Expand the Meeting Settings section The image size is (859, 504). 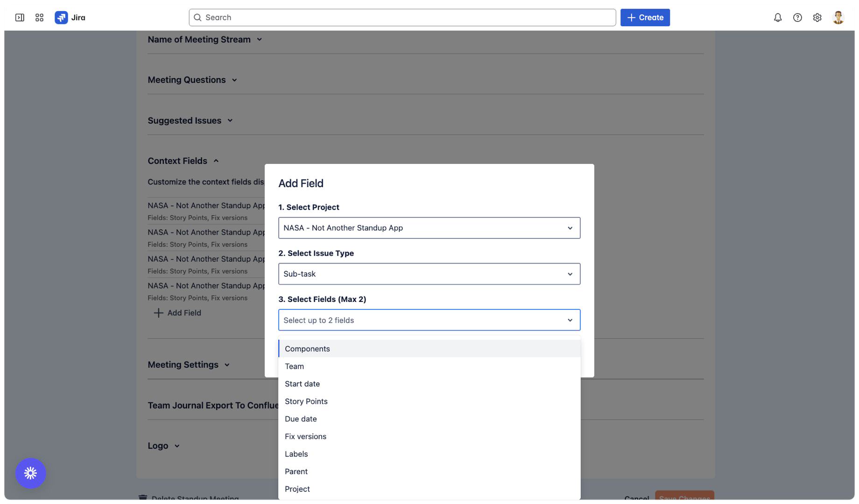click(189, 364)
